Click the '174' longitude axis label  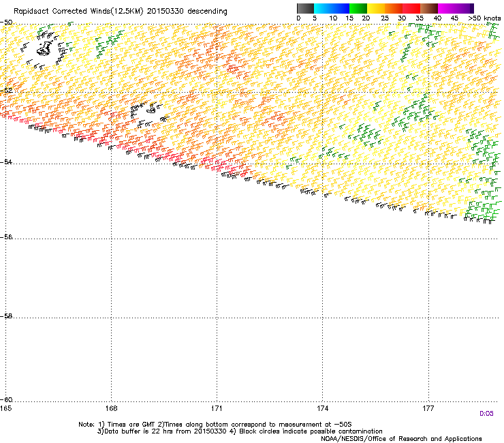pyautogui.click(x=322, y=408)
